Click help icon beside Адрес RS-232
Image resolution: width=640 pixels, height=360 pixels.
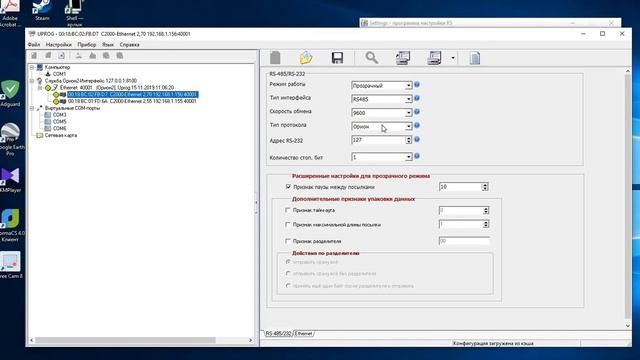tap(417, 140)
